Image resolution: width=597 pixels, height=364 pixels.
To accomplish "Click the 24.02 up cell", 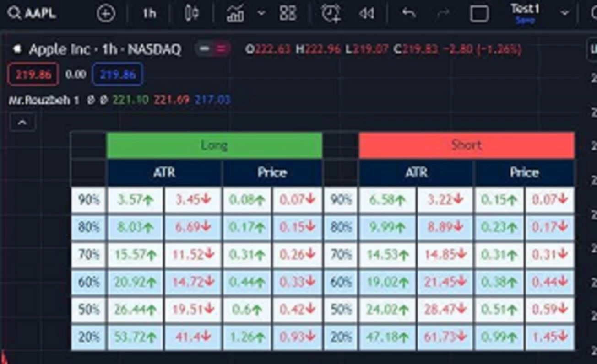I will [x=387, y=310].
